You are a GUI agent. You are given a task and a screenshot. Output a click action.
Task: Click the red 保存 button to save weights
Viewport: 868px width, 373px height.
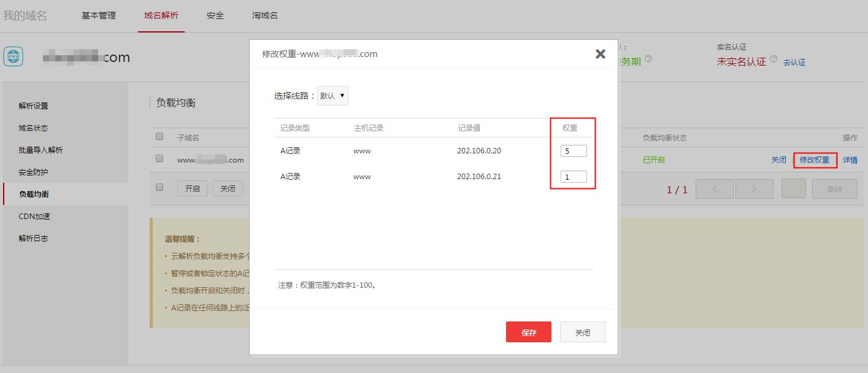[x=528, y=331]
